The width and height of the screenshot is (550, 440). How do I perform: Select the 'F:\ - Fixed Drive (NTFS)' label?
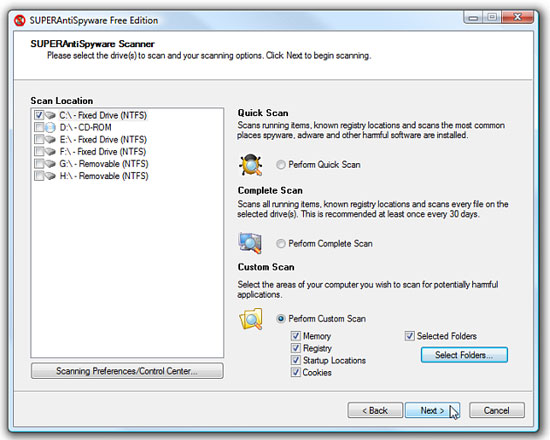(103, 152)
